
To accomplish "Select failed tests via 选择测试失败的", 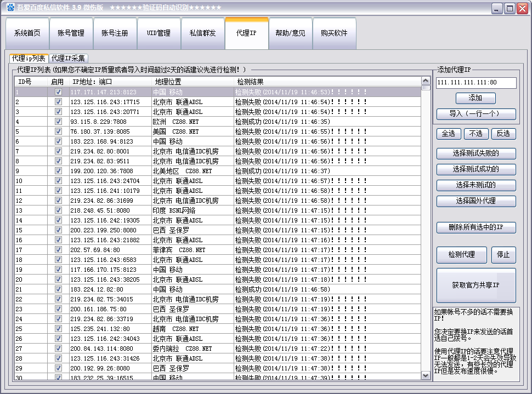I will pos(476,153).
